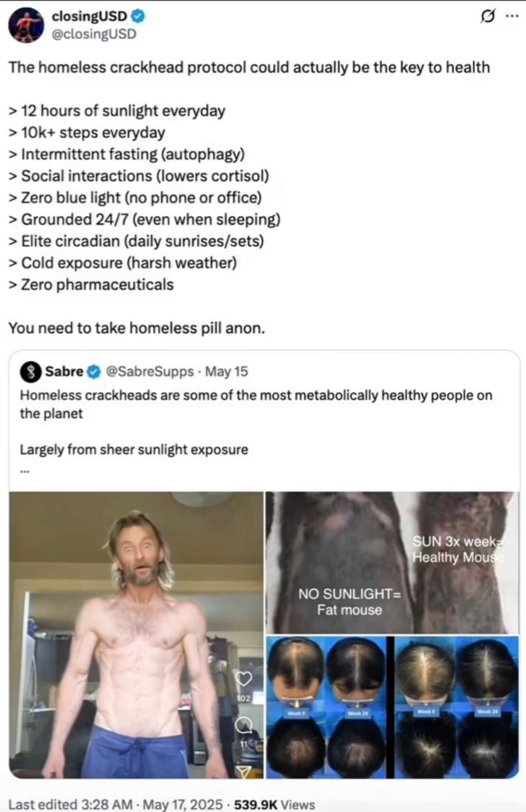Open the three-dot more options menu
This screenshot has width=526, height=812.
click(512, 16)
